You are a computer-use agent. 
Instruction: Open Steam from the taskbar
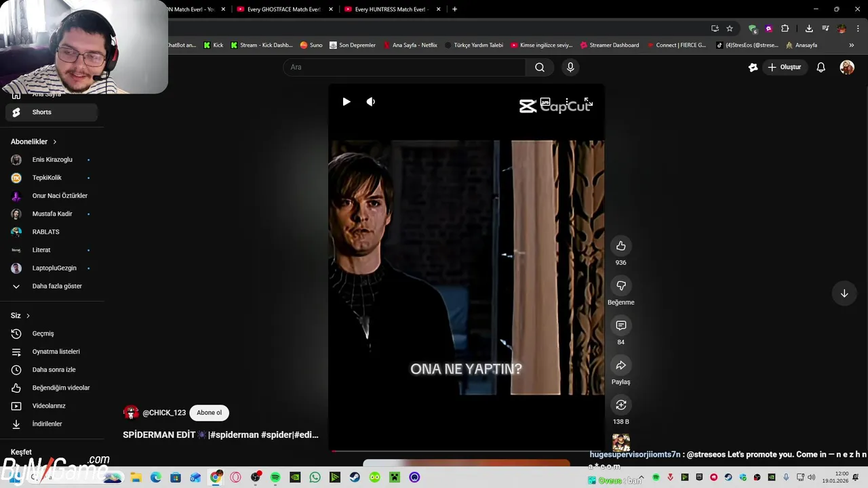tap(355, 478)
